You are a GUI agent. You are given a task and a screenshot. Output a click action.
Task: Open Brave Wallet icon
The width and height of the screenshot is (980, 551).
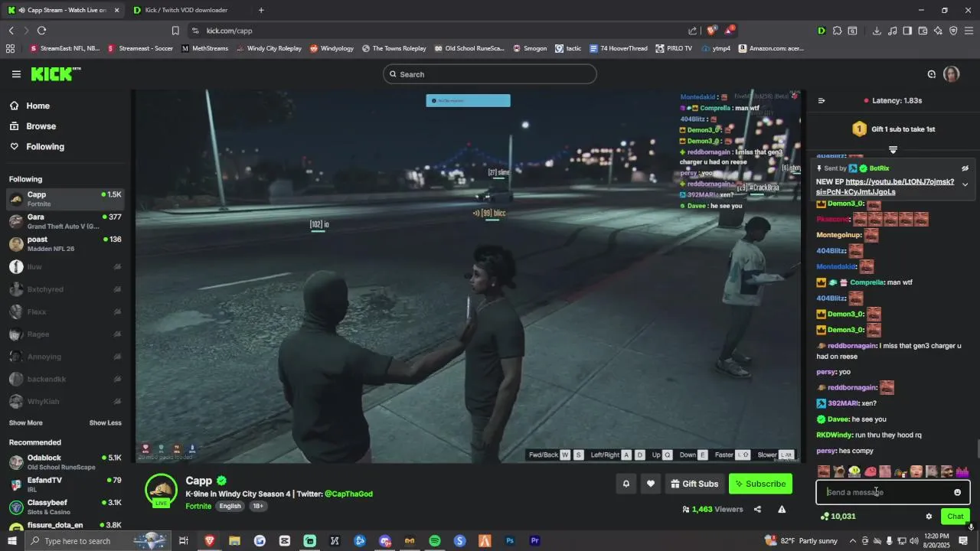(923, 31)
